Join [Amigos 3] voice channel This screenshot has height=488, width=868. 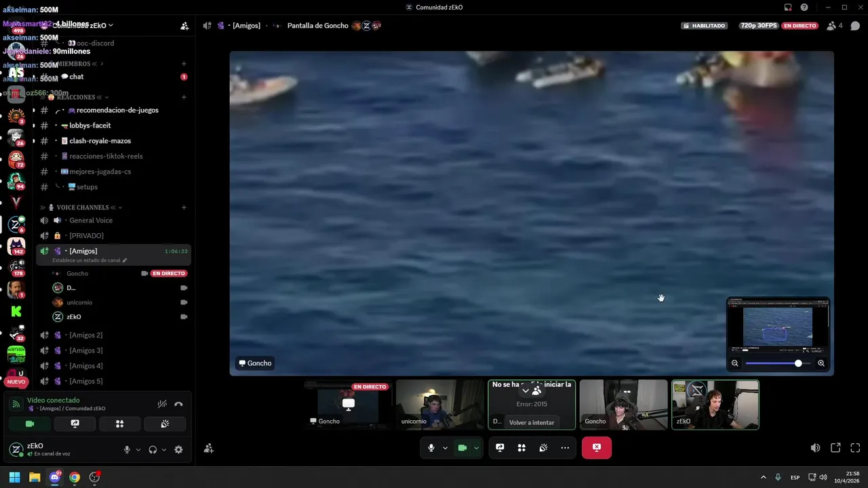(x=113, y=350)
